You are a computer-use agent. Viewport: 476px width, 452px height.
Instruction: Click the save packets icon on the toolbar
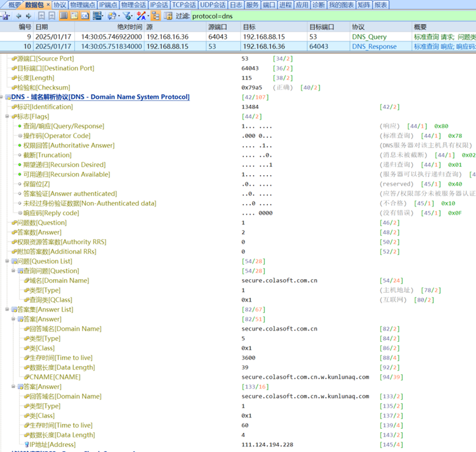click(x=4, y=16)
